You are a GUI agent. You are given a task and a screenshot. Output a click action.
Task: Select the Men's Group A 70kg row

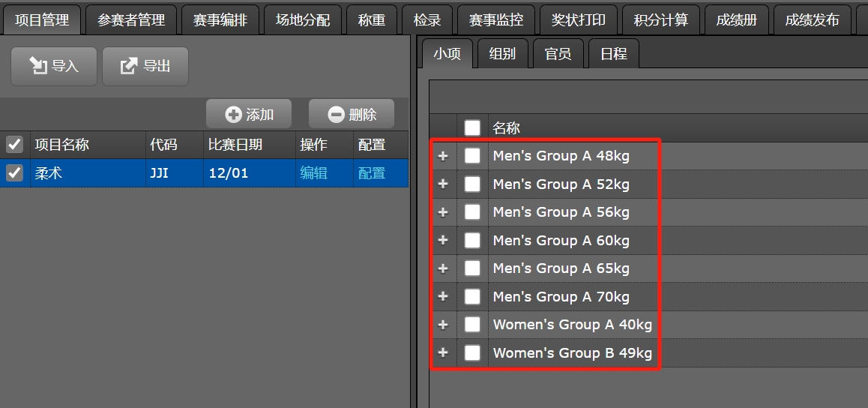click(561, 297)
